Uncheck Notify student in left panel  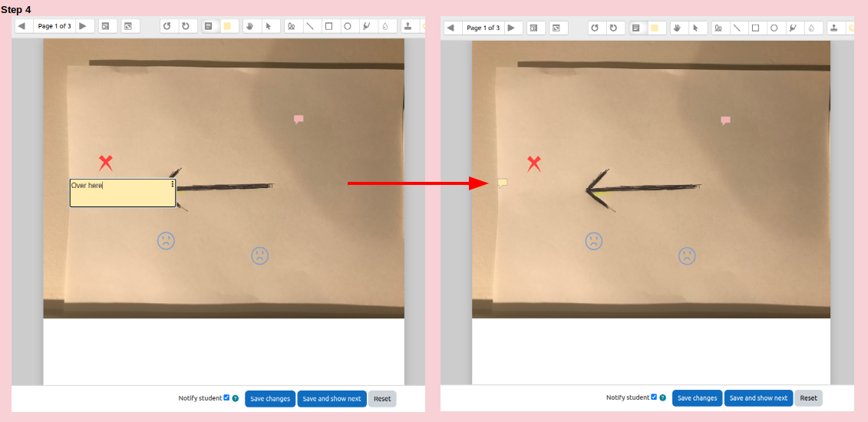point(226,397)
